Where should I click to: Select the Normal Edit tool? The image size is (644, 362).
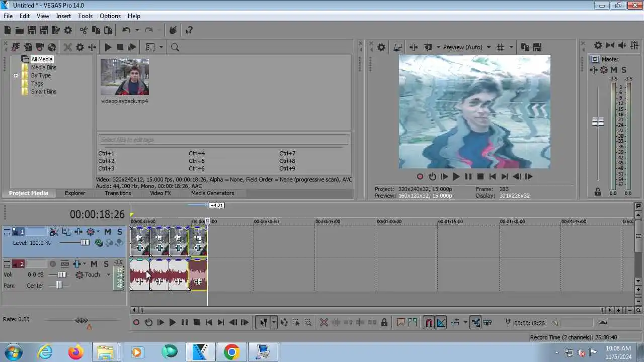(263, 323)
